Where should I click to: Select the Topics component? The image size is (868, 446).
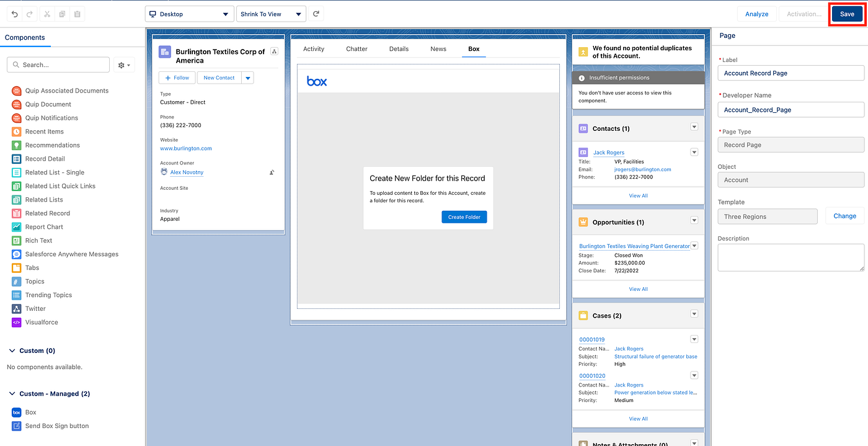pyautogui.click(x=28, y=282)
